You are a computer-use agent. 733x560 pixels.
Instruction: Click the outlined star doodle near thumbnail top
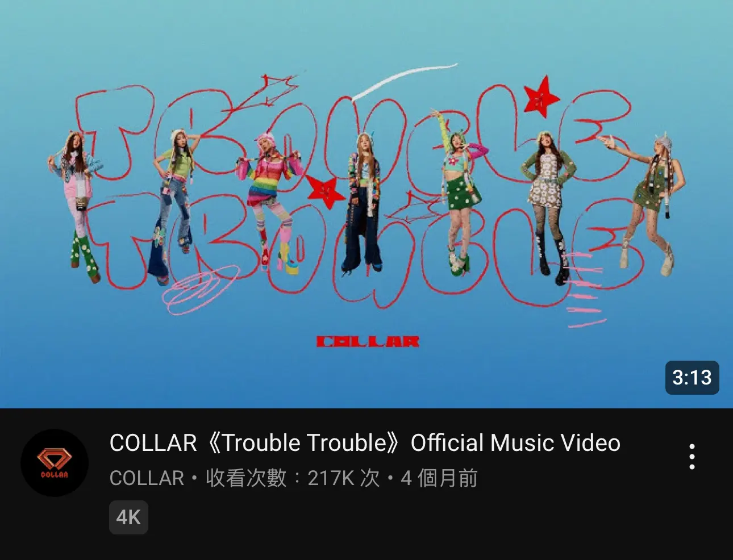tap(267, 93)
